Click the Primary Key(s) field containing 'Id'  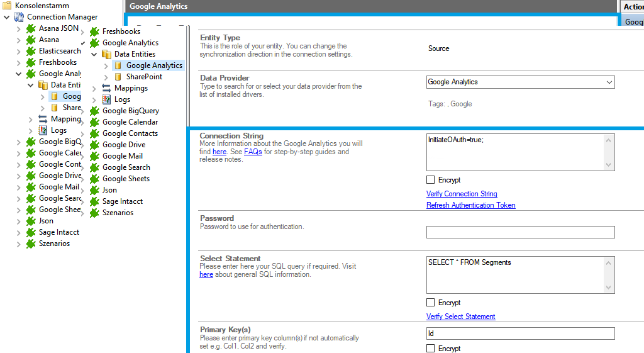520,333
